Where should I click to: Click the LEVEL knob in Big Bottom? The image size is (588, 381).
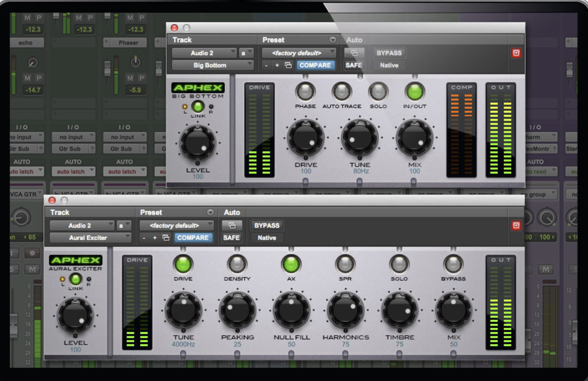pyautogui.click(x=198, y=143)
